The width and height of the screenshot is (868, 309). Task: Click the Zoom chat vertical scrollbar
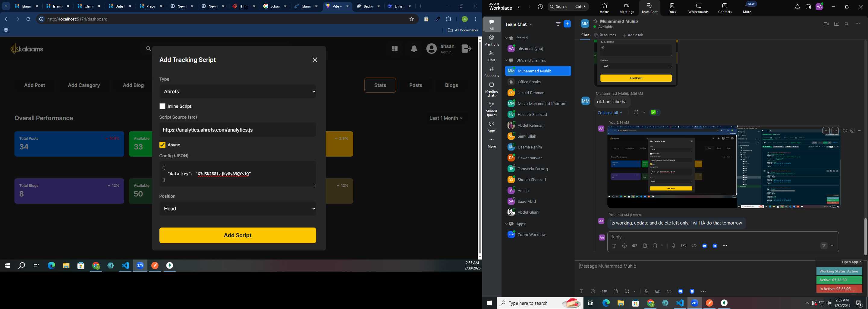pyautogui.click(x=865, y=237)
